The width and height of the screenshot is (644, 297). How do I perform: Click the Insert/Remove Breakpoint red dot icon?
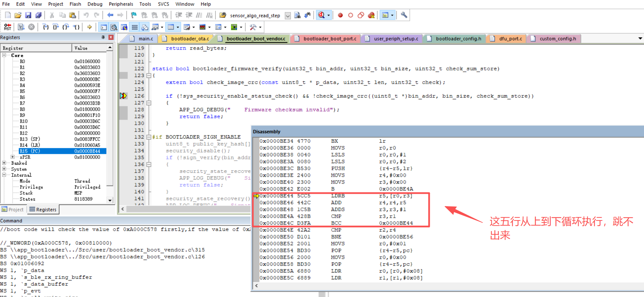pyautogui.click(x=340, y=15)
